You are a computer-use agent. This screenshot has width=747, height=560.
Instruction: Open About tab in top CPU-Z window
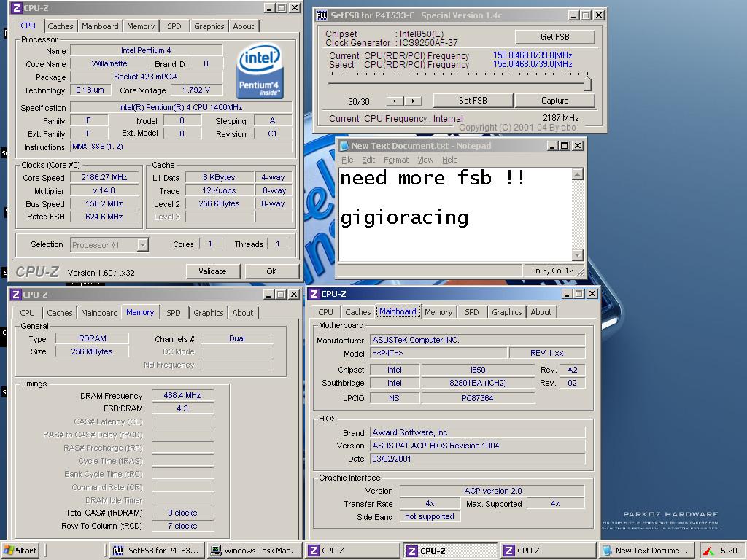[244, 26]
